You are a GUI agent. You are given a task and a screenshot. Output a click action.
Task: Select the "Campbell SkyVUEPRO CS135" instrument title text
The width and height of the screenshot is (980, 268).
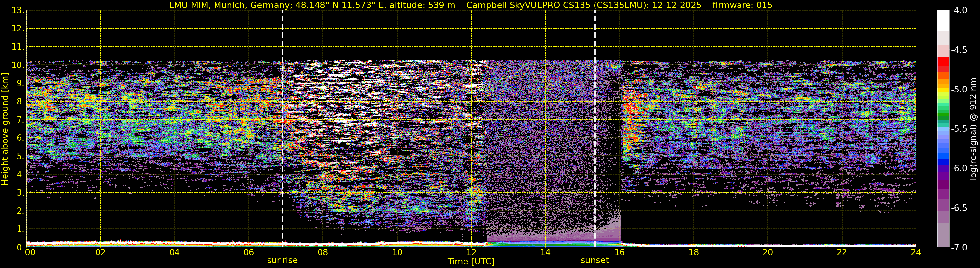point(529,5)
